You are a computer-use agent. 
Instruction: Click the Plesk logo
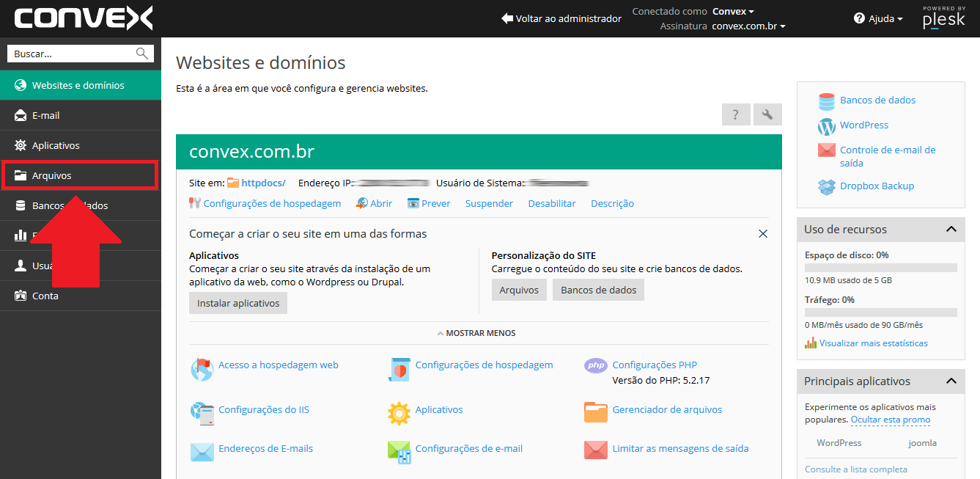[x=943, y=18]
